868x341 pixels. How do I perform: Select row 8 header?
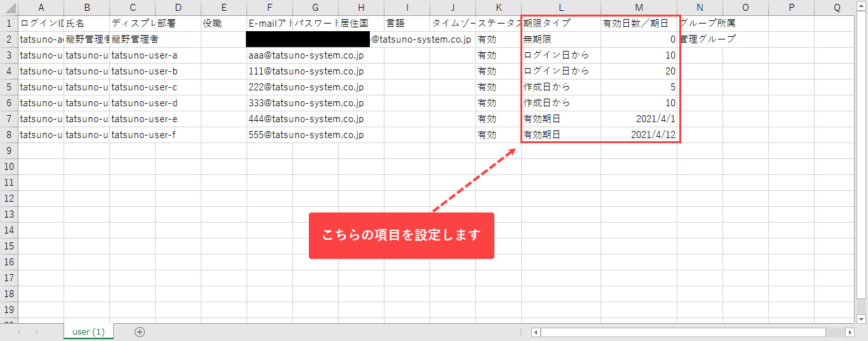9,134
